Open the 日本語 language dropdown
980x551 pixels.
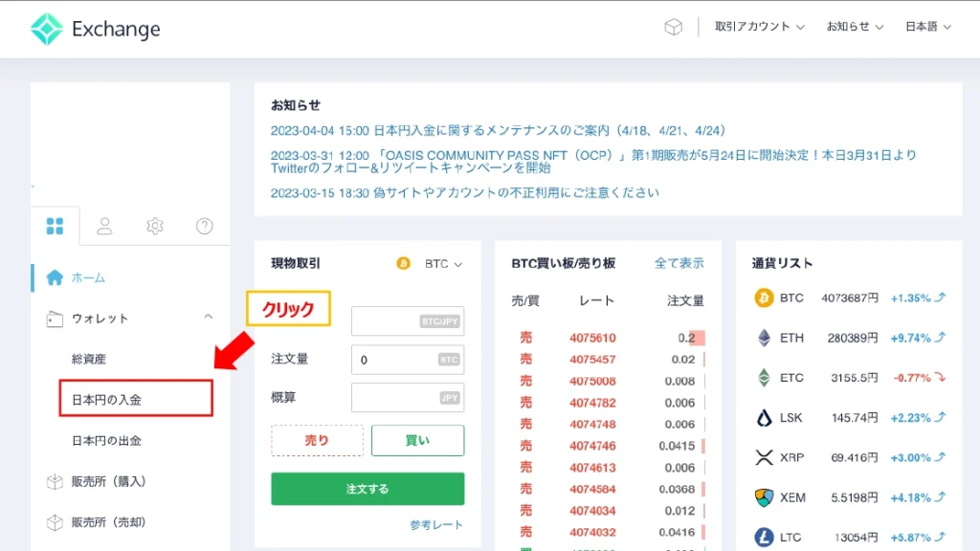(928, 27)
